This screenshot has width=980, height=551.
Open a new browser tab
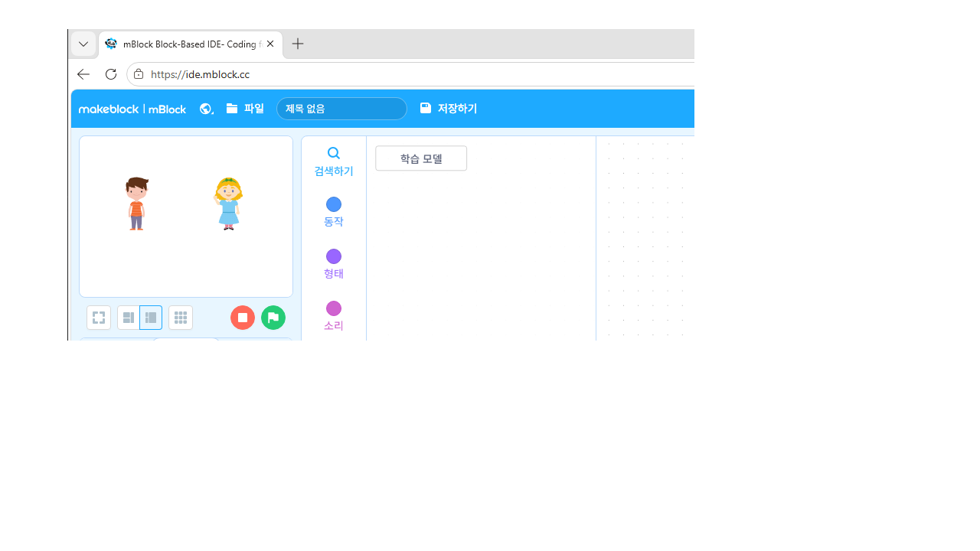[x=298, y=44]
